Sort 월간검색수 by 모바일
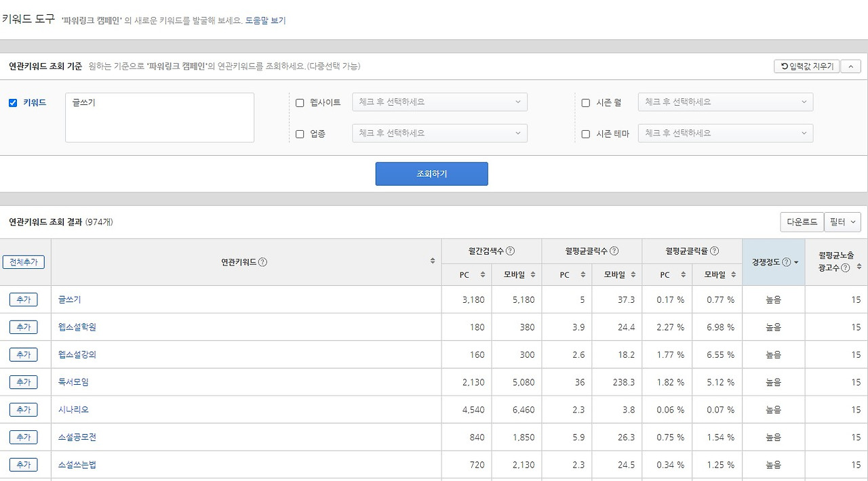868x481 pixels. coord(533,274)
